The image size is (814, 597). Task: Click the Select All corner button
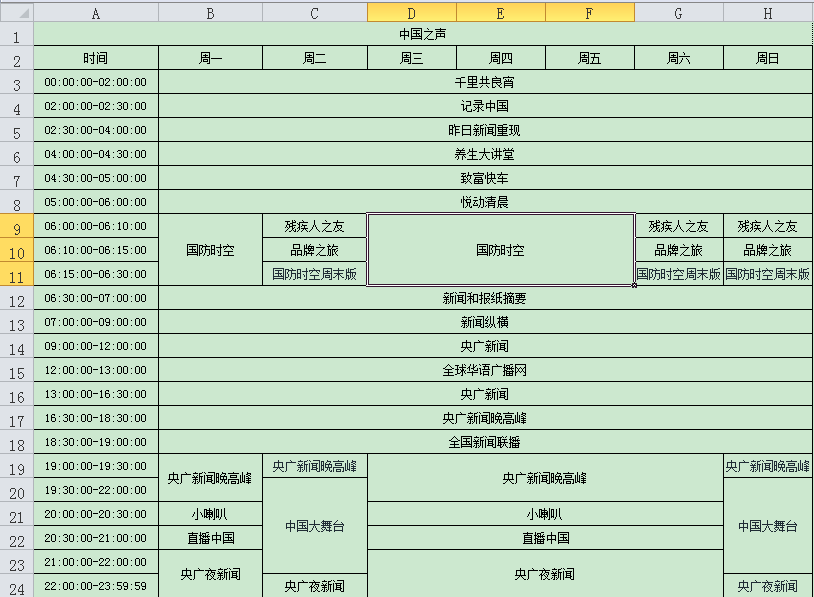coord(17,12)
